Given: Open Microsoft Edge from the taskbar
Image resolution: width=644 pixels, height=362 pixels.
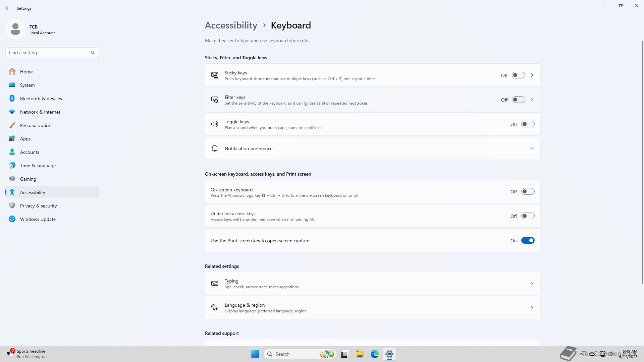Looking at the screenshot, I should pos(375,354).
